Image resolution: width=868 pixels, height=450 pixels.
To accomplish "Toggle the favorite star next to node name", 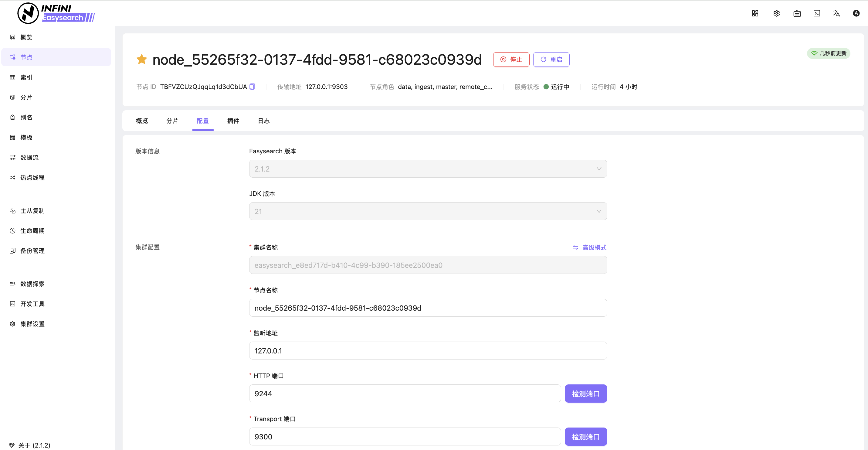I will tap(141, 59).
